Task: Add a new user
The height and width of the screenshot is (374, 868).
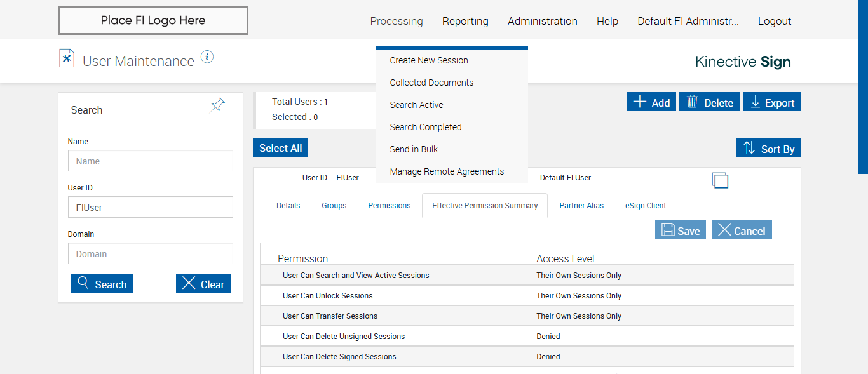Action: coord(651,102)
